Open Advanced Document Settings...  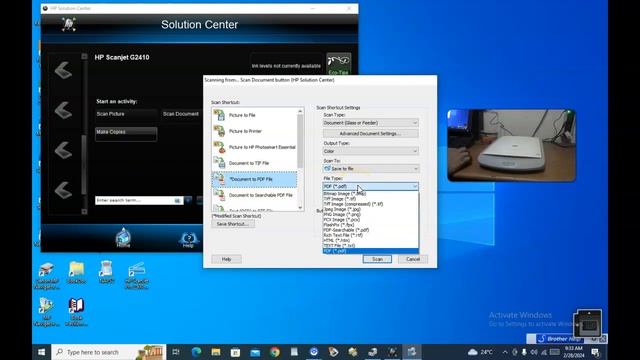coord(371,133)
